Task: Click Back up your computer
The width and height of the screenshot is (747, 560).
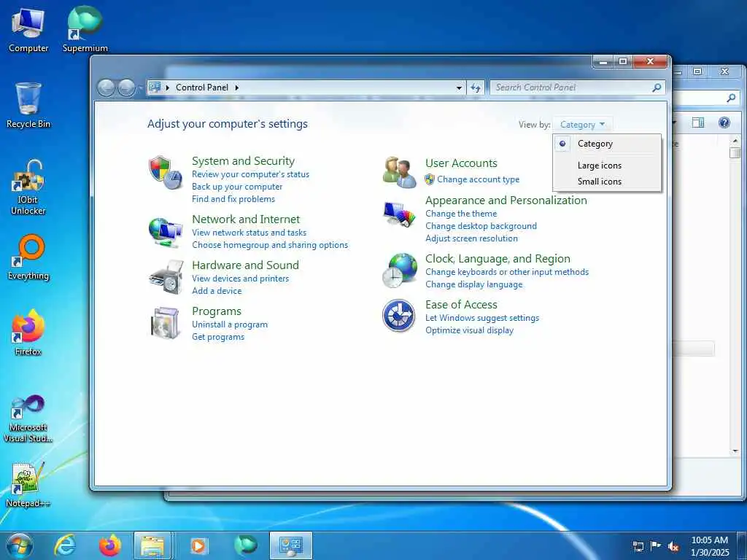Action: click(x=237, y=187)
